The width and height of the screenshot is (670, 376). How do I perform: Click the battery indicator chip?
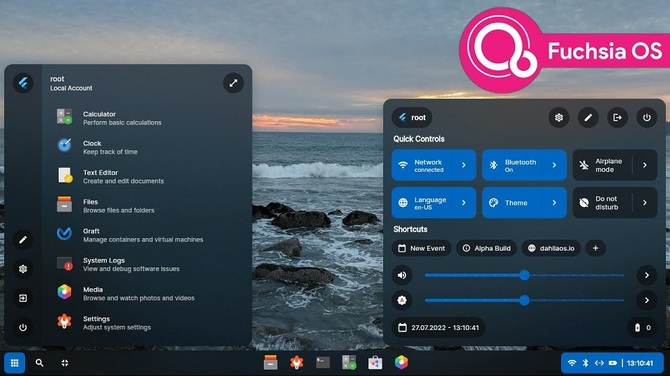point(642,328)
